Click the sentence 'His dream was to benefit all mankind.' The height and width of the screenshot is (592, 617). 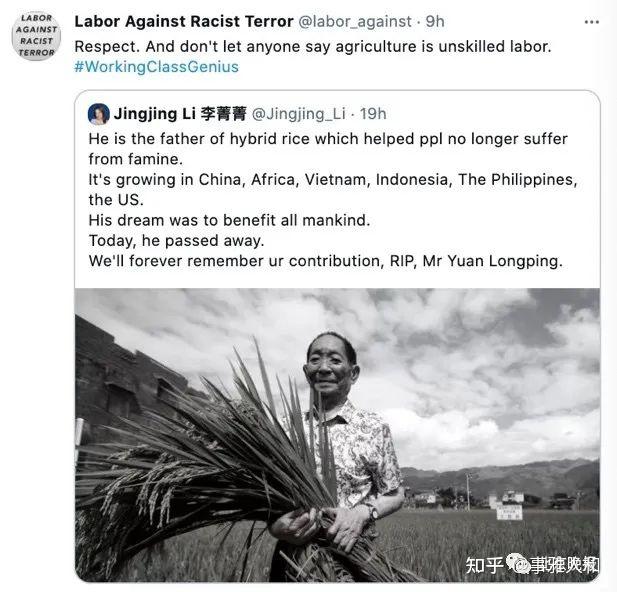229,220
